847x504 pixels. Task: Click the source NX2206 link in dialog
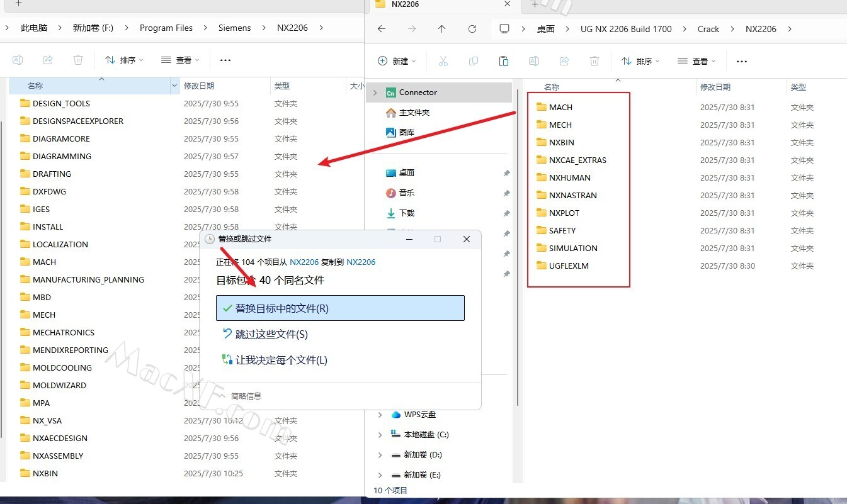click(304, 262)
